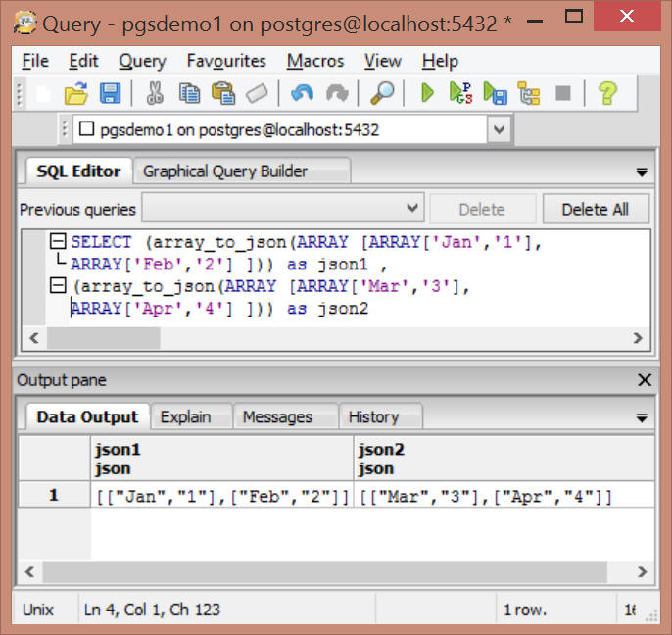Screen dimensions: 672x635
Task: Click 'as json1' in the SQL editor
Action: 327,265
